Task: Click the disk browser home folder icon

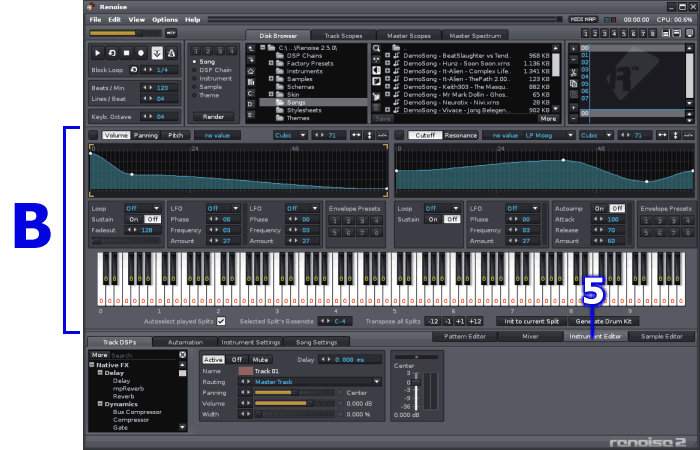Action: tap(251, 71)
